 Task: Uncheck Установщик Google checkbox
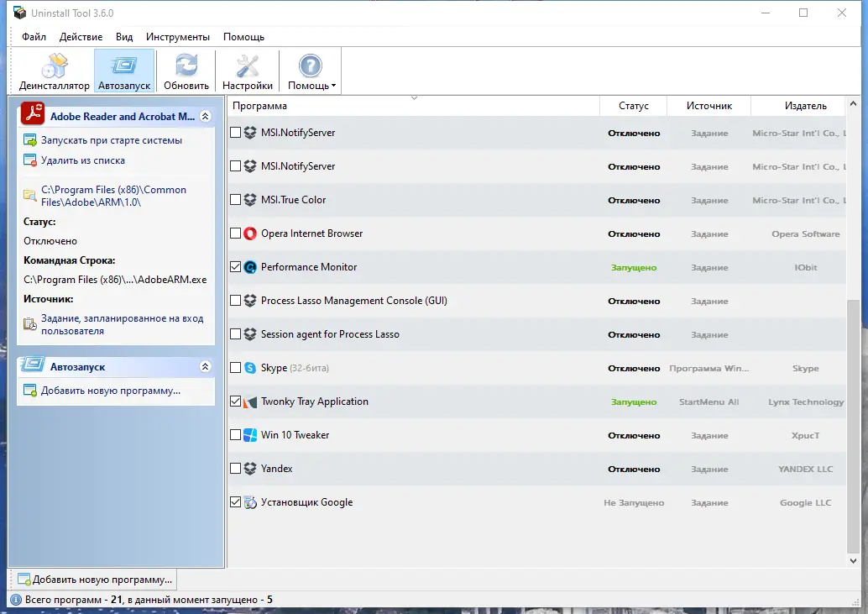tap(235, 502)
